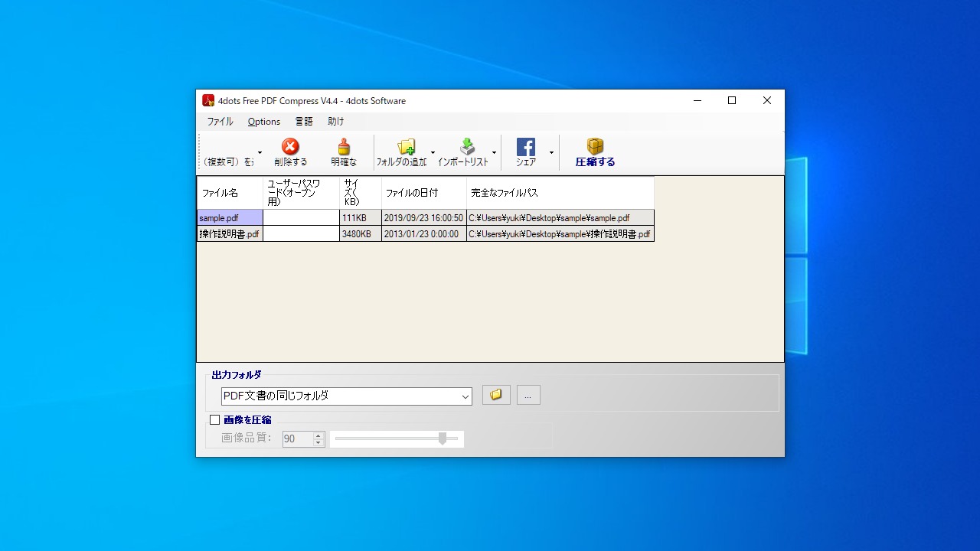Open dropdown arrow next to シェア
Screen dimensions: 980x551
551,152
